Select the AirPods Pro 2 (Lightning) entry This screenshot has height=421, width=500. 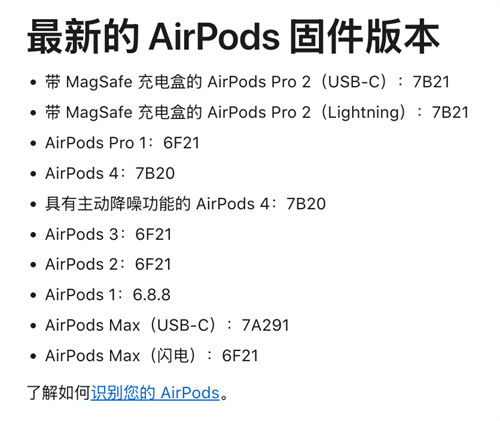(257, 112)
